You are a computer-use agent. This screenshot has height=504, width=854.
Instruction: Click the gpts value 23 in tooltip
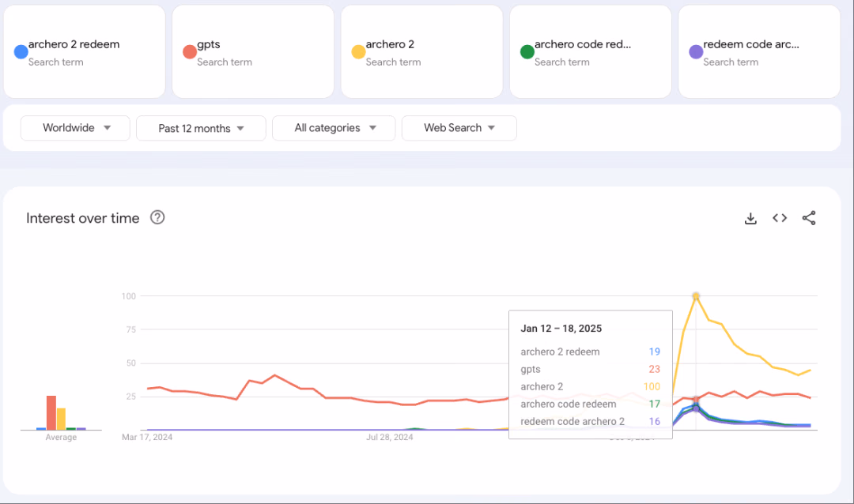point(654,369)
